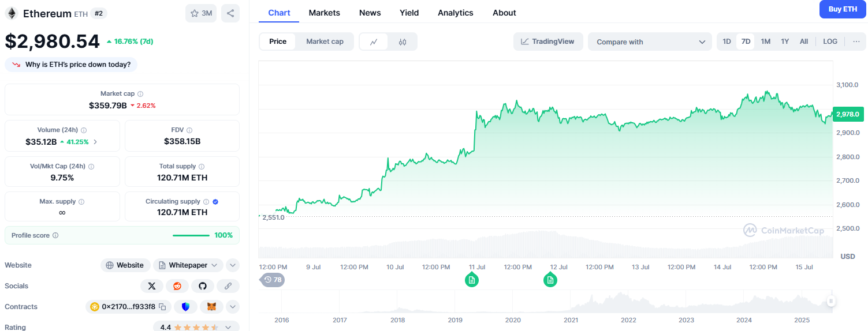
Task: Expand more contracts chevron
Action: [x=233, y=307]
